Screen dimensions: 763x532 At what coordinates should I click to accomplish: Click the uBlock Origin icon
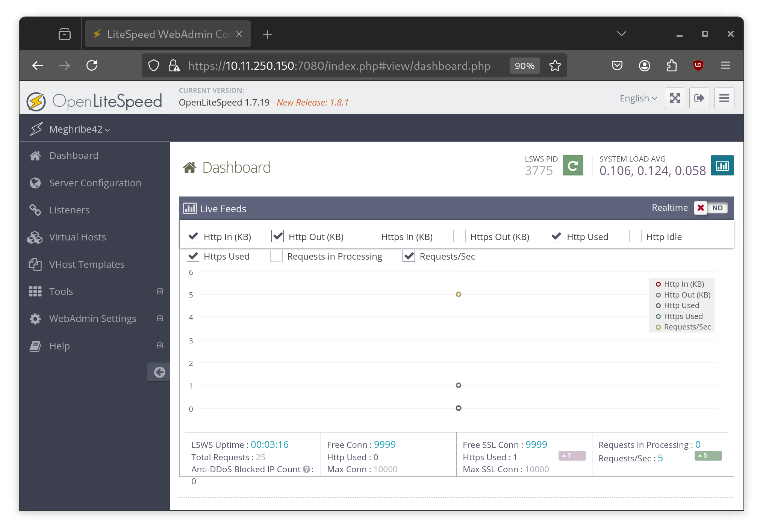click(x=698, y=66)
